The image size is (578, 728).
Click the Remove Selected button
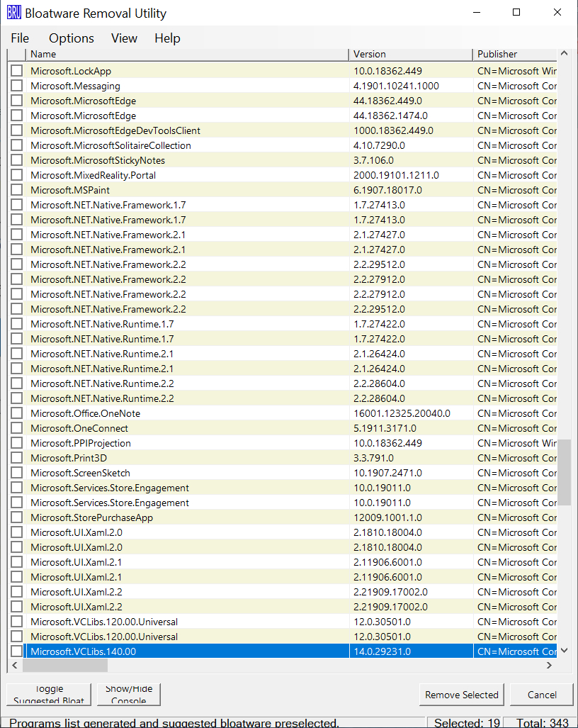coord(462,695)
